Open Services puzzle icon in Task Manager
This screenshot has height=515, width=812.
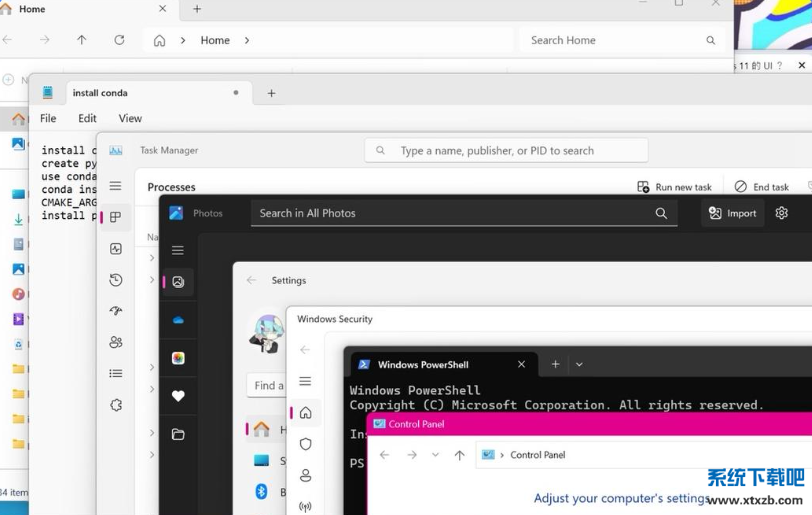point(116,405)
